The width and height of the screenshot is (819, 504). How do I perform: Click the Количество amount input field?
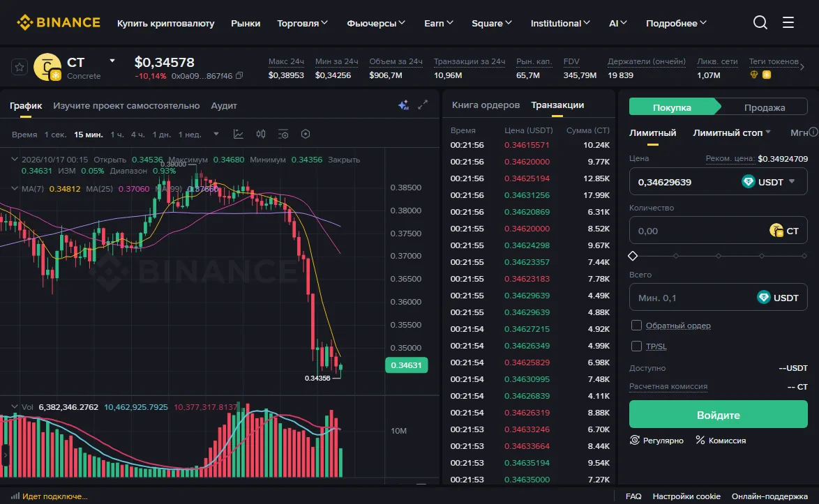[x=718, y=230]
